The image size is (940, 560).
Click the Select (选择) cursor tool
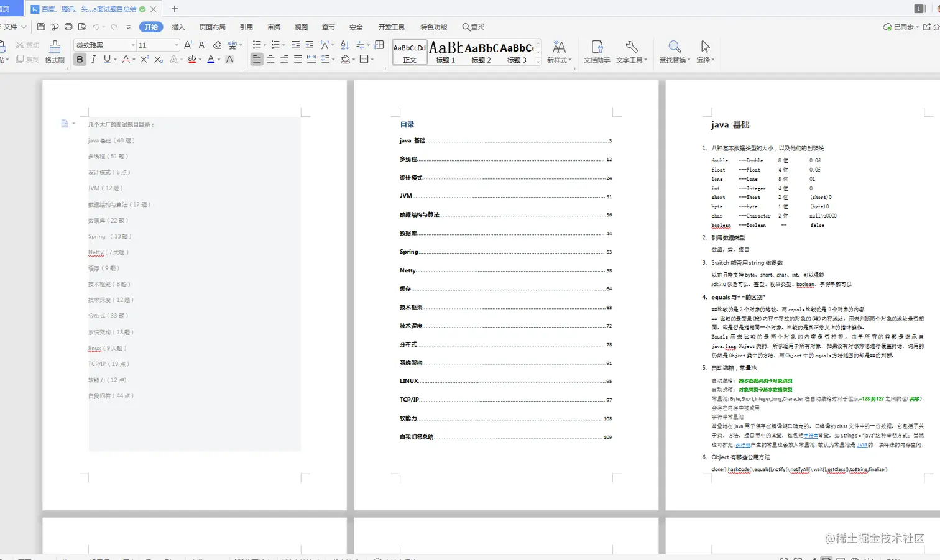[705, 52]
